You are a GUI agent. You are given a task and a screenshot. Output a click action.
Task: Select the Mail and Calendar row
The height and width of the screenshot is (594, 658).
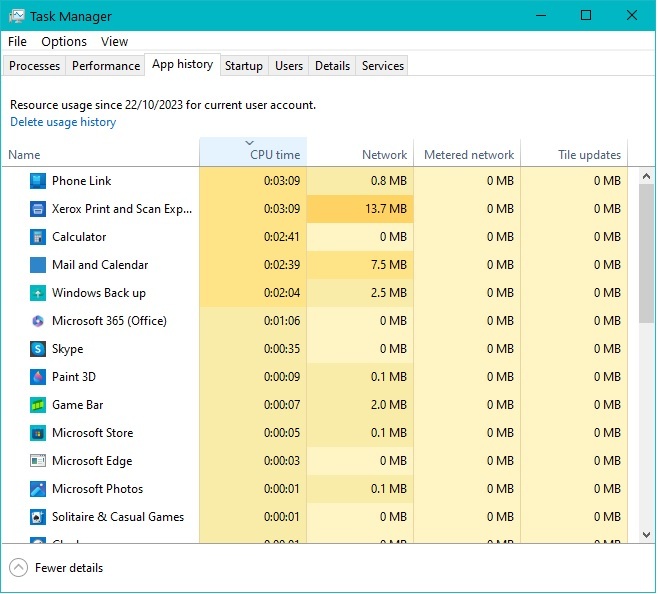tap(315, 265)
